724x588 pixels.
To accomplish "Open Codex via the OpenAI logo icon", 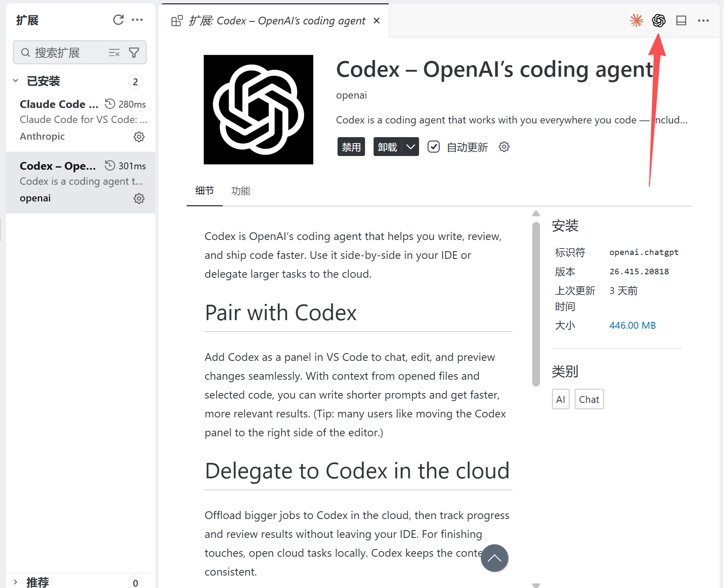I will 659,20.
